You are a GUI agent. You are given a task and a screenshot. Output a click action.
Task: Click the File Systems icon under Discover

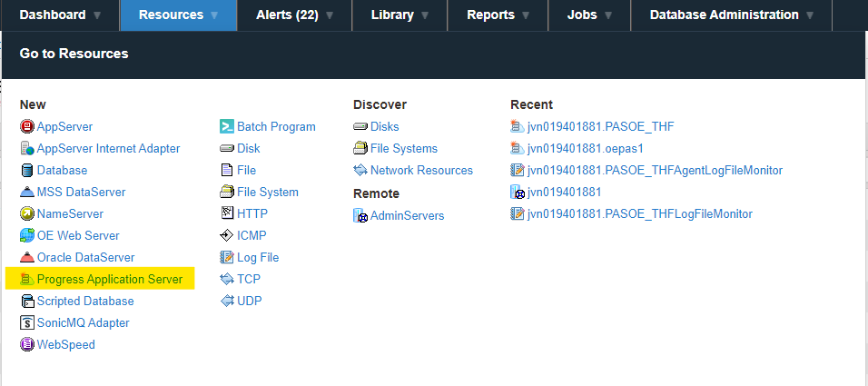click(360, 148)
